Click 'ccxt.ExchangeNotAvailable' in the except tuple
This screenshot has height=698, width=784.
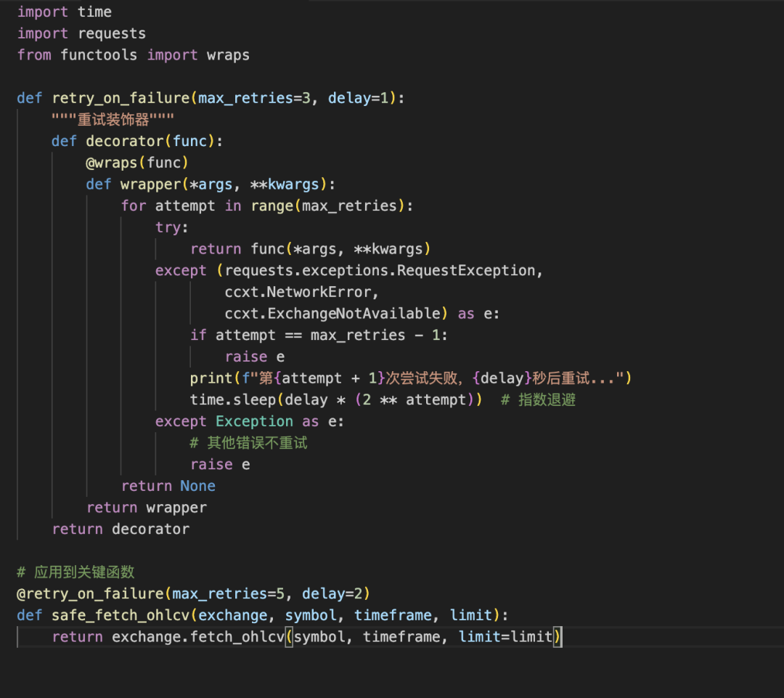coord(332,313)
